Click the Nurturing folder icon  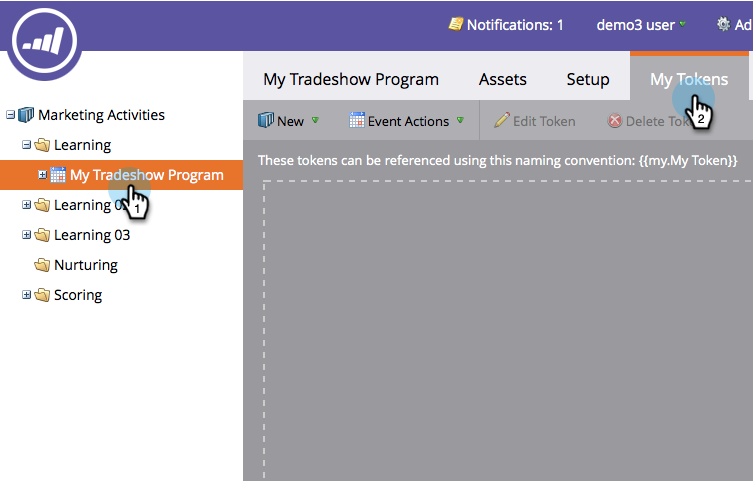(x=42, y=265)
